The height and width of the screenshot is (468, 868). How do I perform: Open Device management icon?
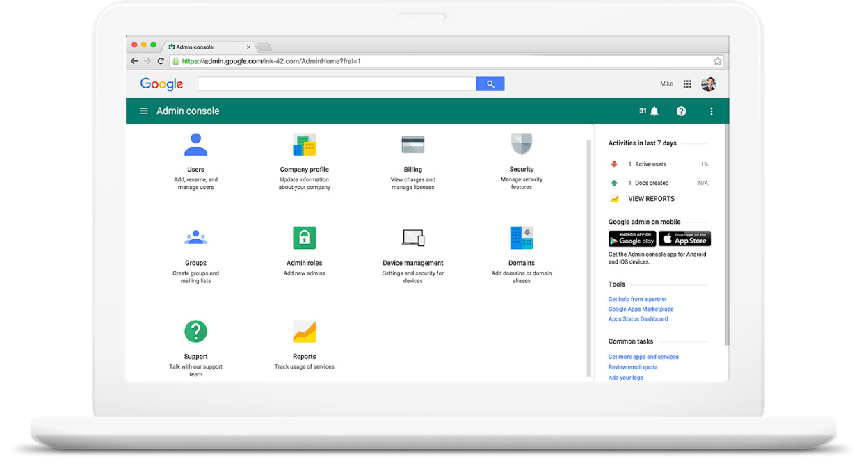point(412,238)
